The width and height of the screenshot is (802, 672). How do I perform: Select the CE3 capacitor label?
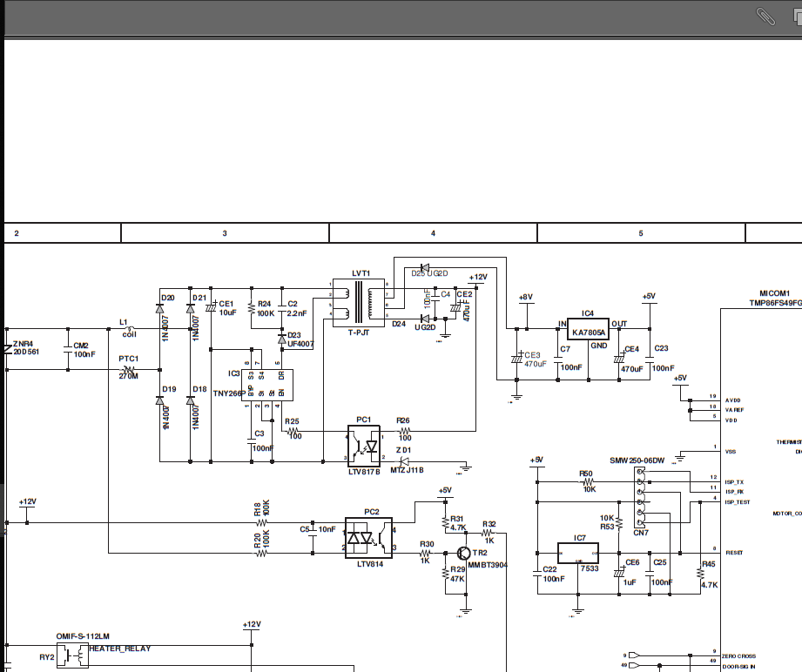[x=532, y=355]
